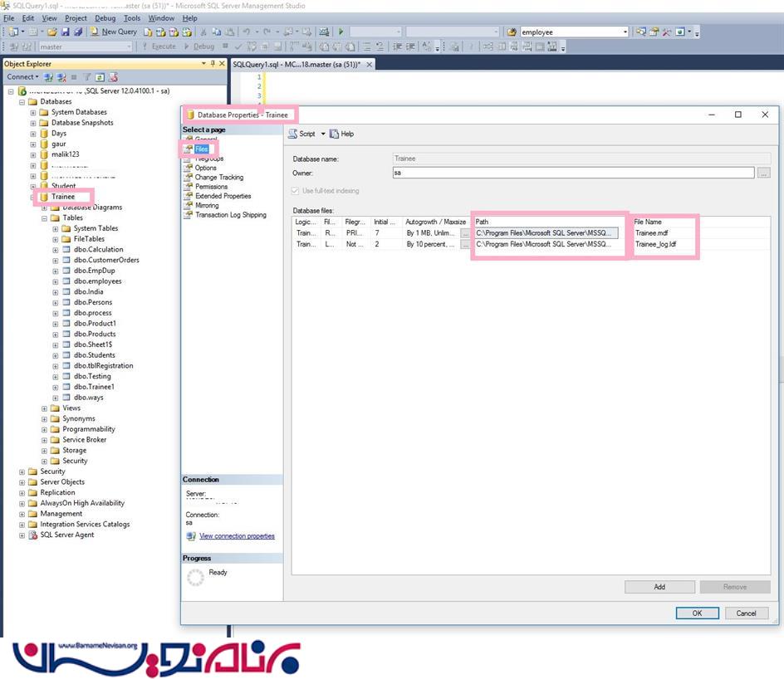The image size is (784, 679).
Task: Open the Transaction Log Shipping page
Action: [x=230, y=215]
